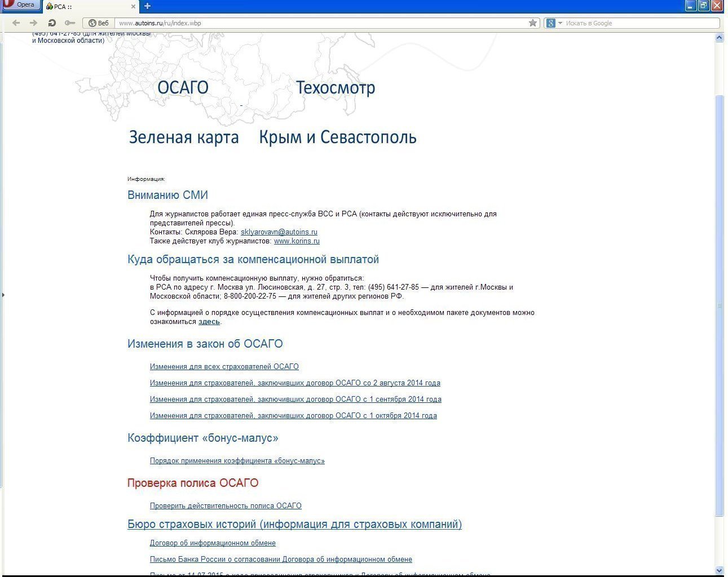Viewport: 728px width, 577px height.
Task: Open a new tab with the plus icon
Action: [x=147, y=6]
